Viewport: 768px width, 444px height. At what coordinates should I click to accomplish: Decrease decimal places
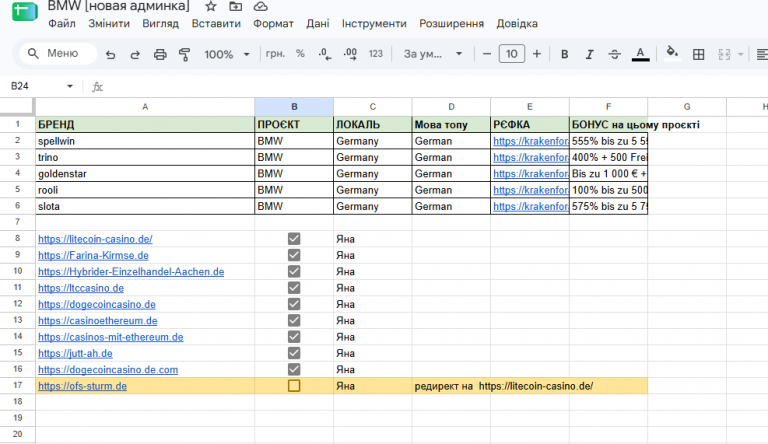pyautogui.click(x=325, y=54)
